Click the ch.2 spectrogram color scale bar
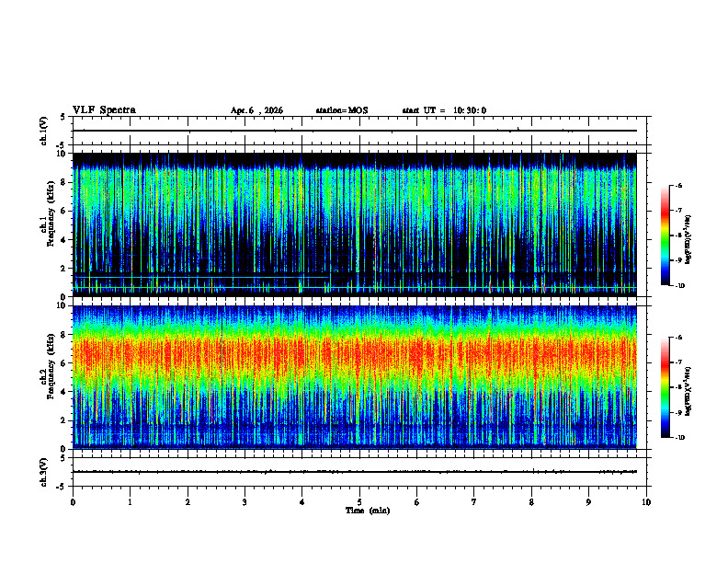This screenshot has height=563, width=728. [665, 387]
